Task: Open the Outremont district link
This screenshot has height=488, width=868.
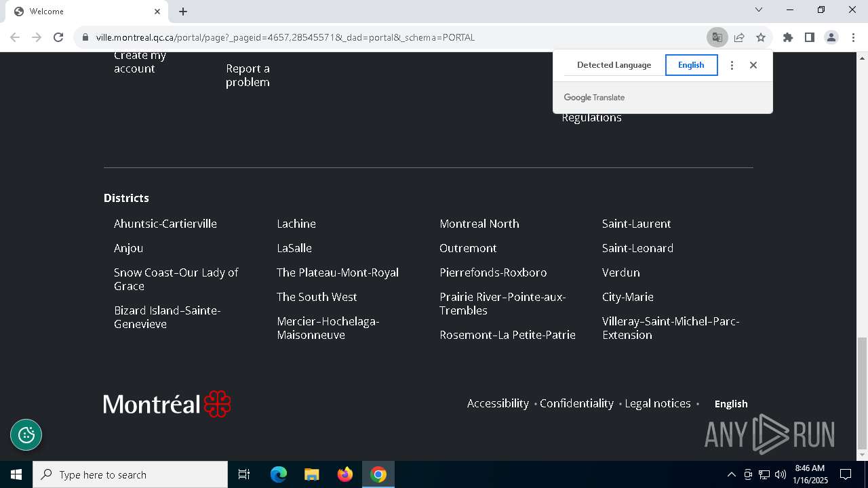Action: pos(468,248)
